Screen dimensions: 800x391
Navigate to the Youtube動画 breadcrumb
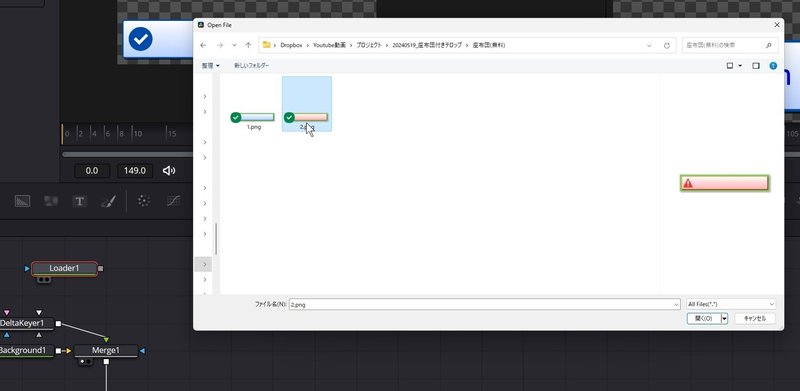click(x=329, y=45)
